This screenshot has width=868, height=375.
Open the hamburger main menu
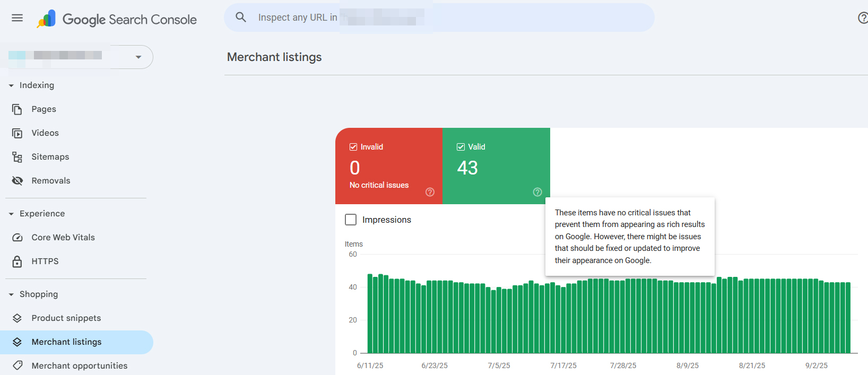[17, 18]
